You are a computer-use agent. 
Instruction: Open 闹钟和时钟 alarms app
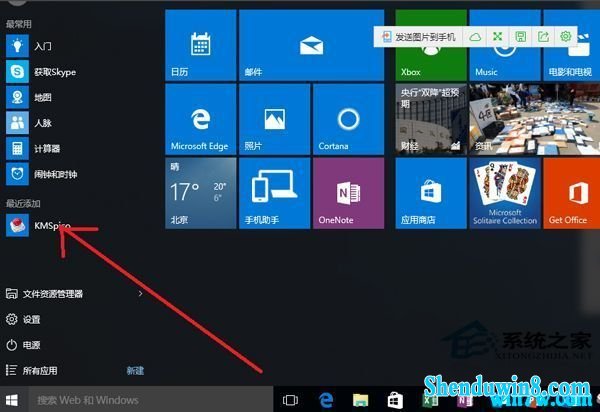[x=42, y=174]
